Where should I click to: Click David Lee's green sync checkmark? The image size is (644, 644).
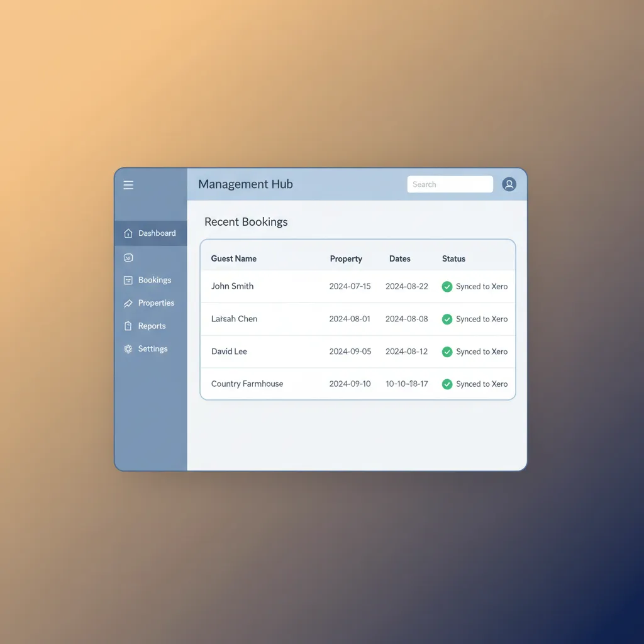(x=447, y=352)
